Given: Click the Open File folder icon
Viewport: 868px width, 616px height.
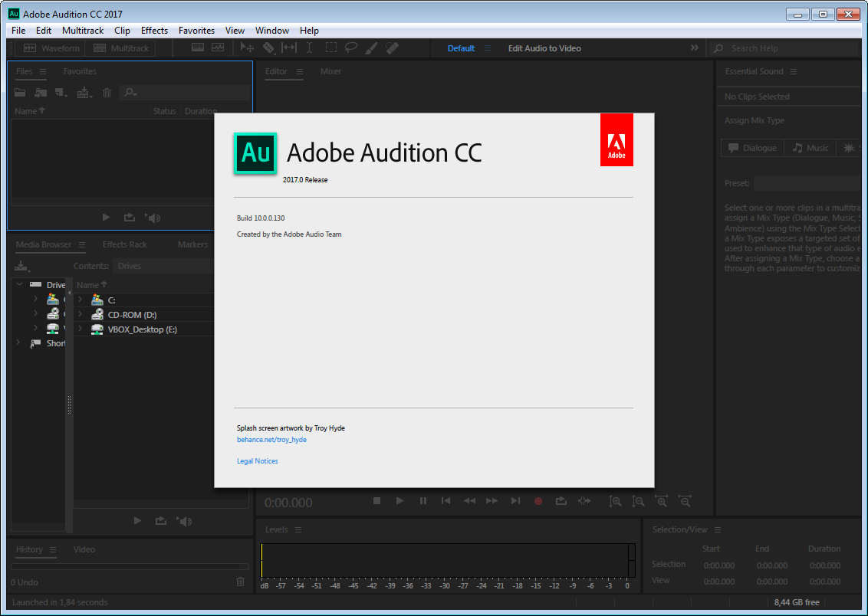Looking at the screenshot, I should [21, 93].
